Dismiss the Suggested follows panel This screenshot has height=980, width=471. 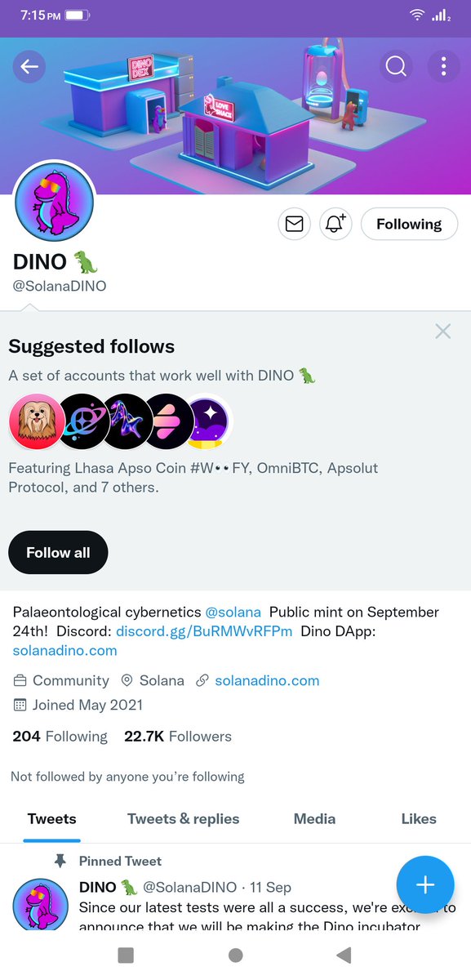tap(442, 331)
